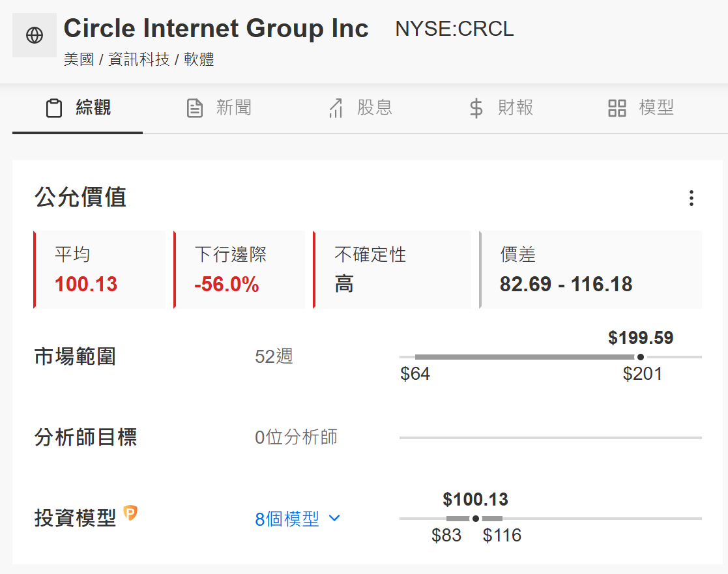Open the three-dot menu in 公允價值 card
This screenshot has height=574, width=728.
(x=692, y=198)
